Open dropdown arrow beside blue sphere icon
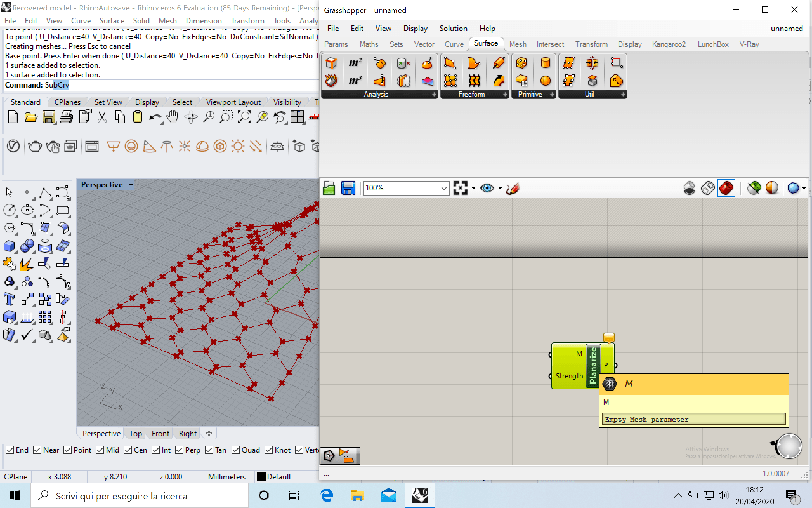This screenshot has width=812, height=508. tap(804, 188)
